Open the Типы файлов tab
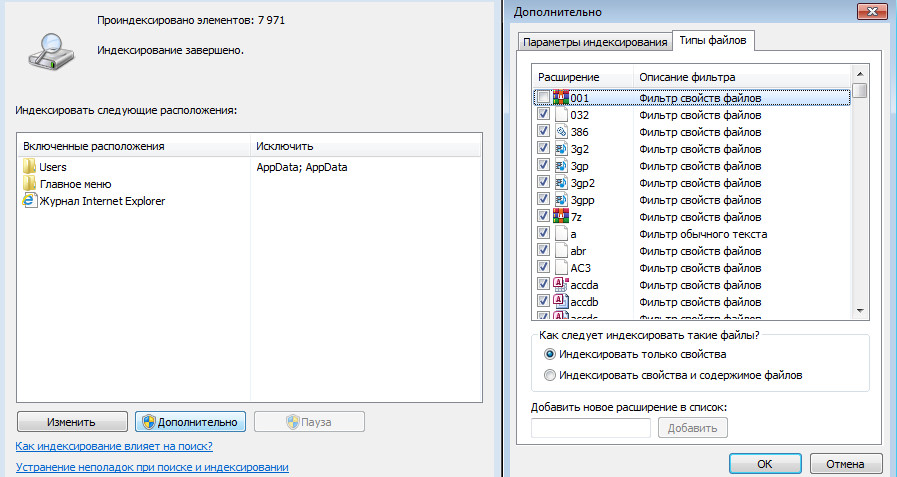Viewport: 897px width, 477px height. 712,41
